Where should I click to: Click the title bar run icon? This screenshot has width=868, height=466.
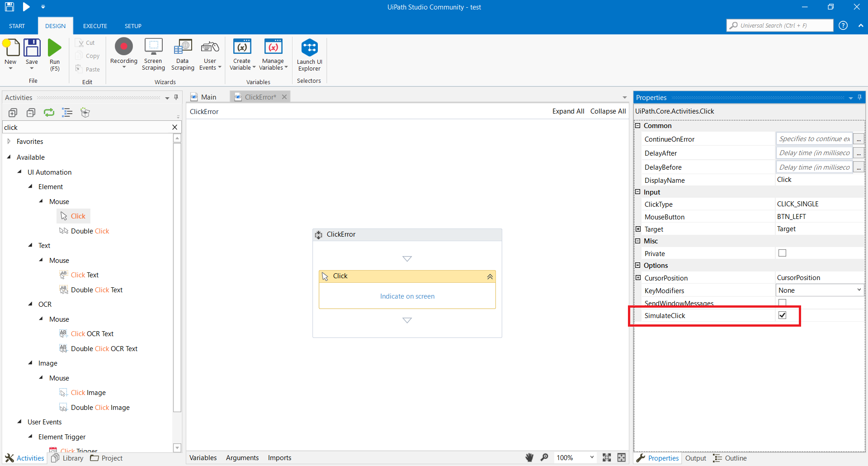click(x=26, y=7)
